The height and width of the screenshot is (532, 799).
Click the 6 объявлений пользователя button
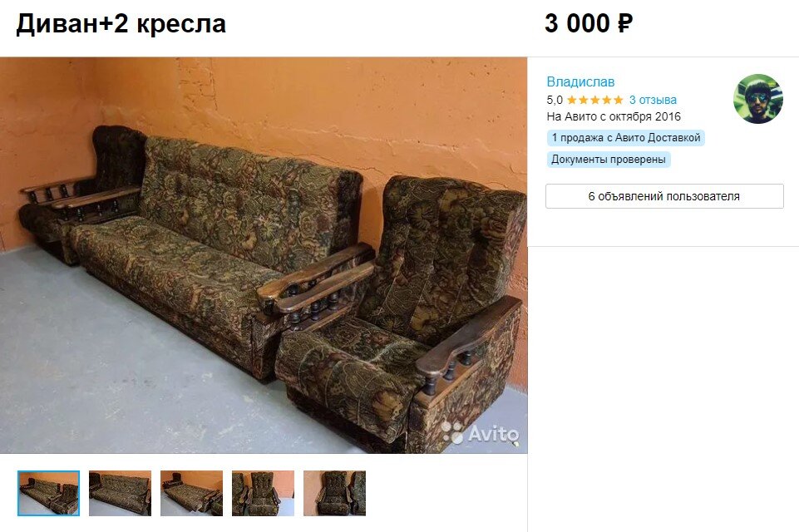[x=664, y=196]
